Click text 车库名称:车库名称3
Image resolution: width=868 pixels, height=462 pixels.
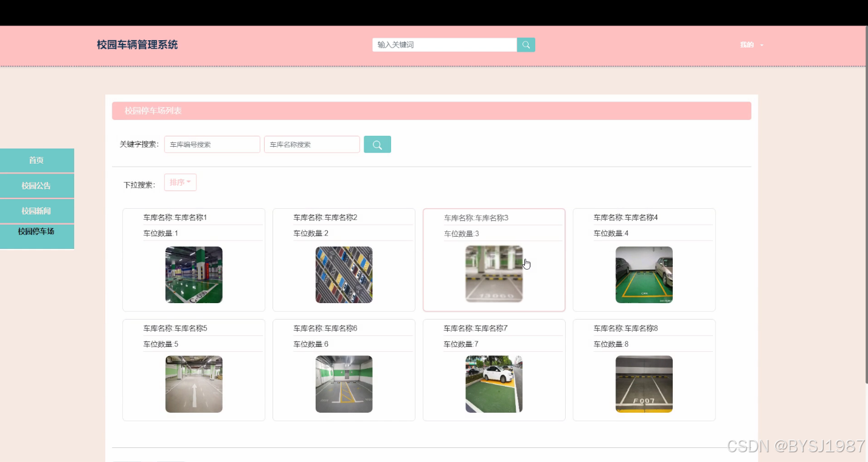476,217
